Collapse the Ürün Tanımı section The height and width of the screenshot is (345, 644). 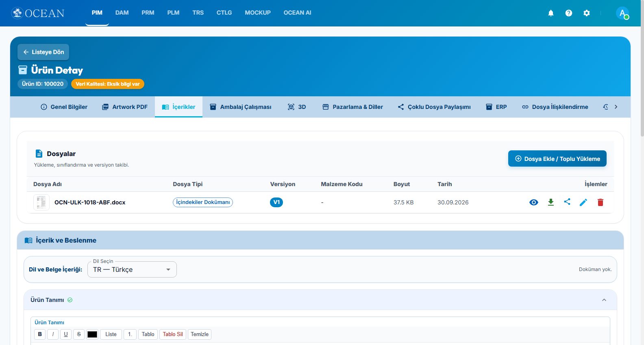(x=604, y=300)
